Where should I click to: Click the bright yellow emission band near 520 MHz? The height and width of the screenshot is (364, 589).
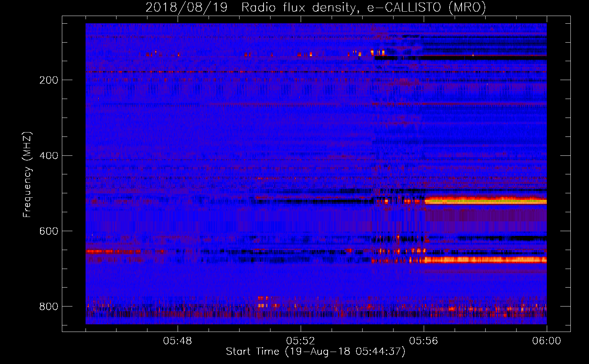coord(486,201)
